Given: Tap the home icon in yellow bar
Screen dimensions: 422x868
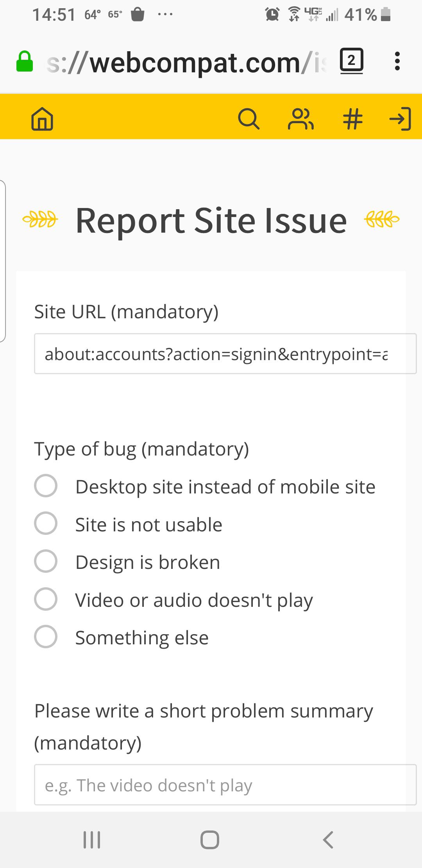Looking at the screenshot, I should (42, 118).
